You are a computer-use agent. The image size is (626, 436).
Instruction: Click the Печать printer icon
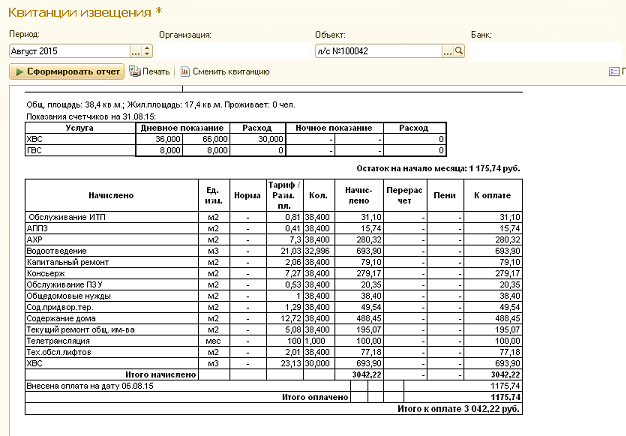coord(135,72)
